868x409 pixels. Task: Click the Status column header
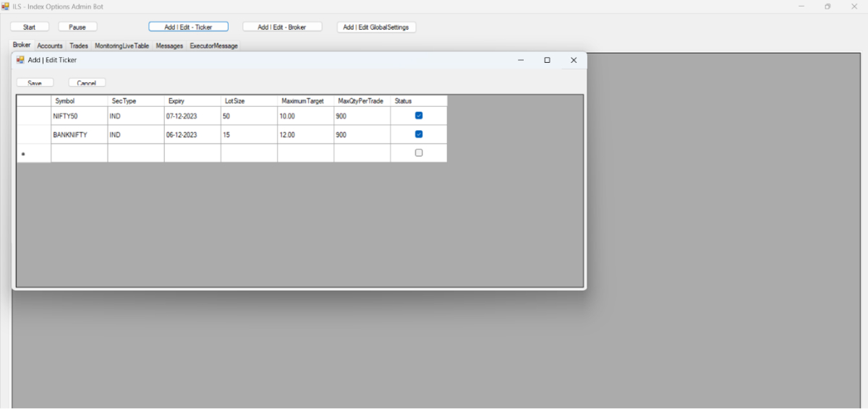(x=419, y=101)
